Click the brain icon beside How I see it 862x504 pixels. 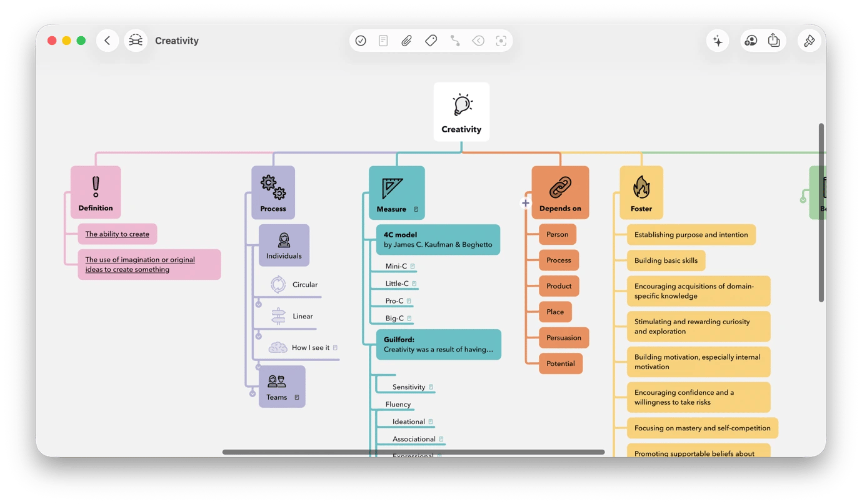coord(278,347)
